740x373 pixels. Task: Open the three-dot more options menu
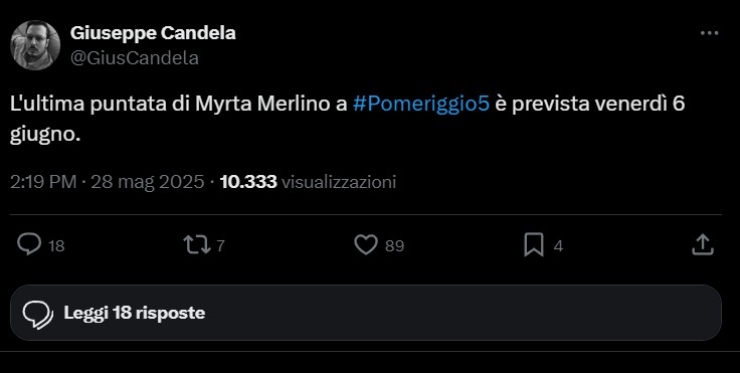coord(709,34)
